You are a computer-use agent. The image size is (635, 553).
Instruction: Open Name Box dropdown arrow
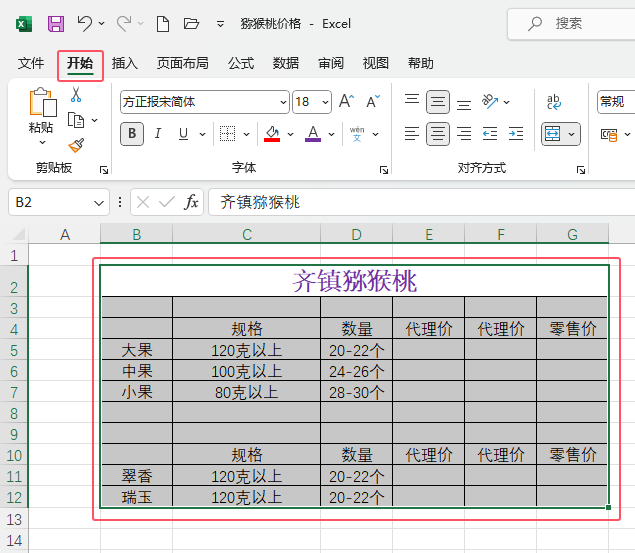99,202
